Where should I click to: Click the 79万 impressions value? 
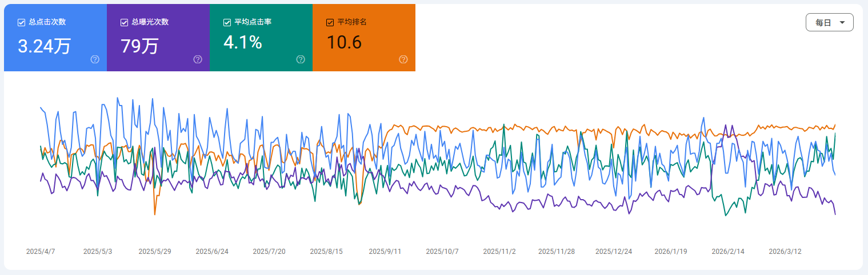click(139, 45)
